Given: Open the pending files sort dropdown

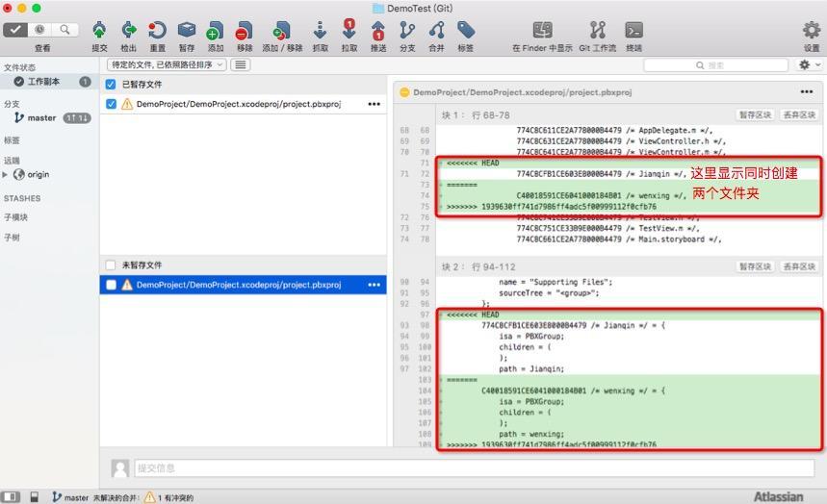Looking at the screenshot, I should [x=167, y=64].
